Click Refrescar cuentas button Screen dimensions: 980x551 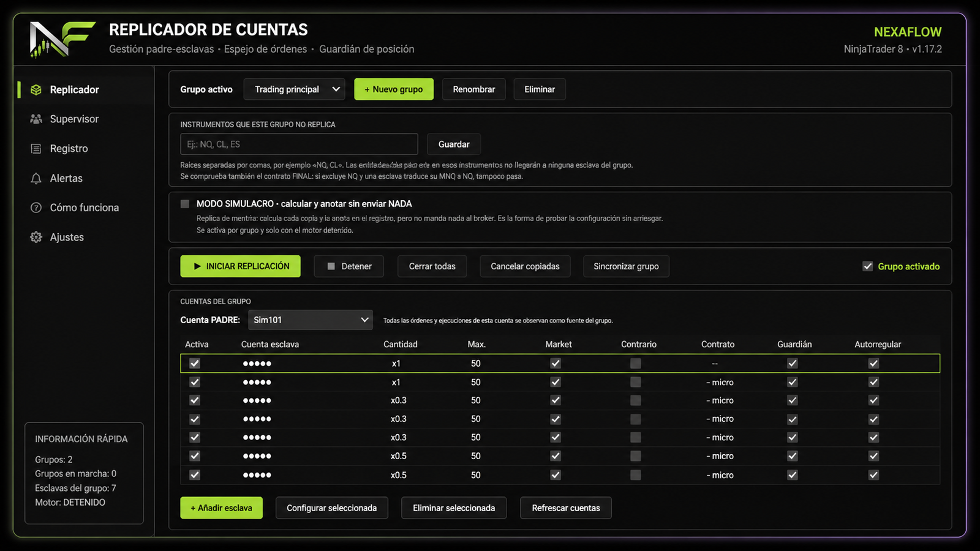[x=566, y=508]
